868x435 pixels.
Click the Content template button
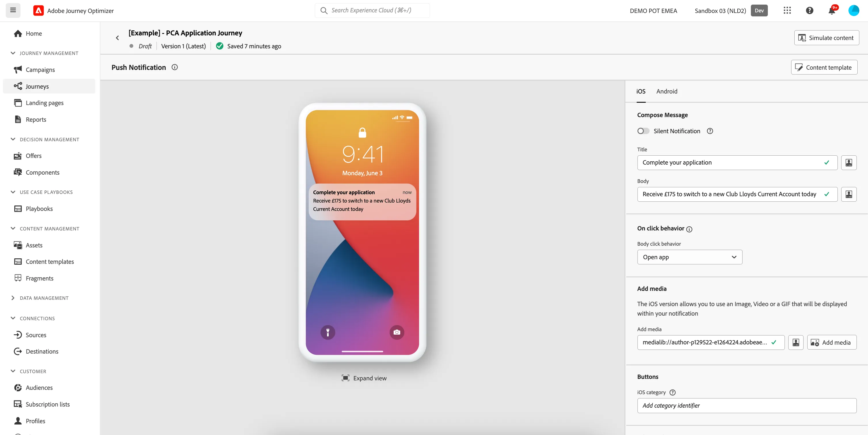point(824,67)
